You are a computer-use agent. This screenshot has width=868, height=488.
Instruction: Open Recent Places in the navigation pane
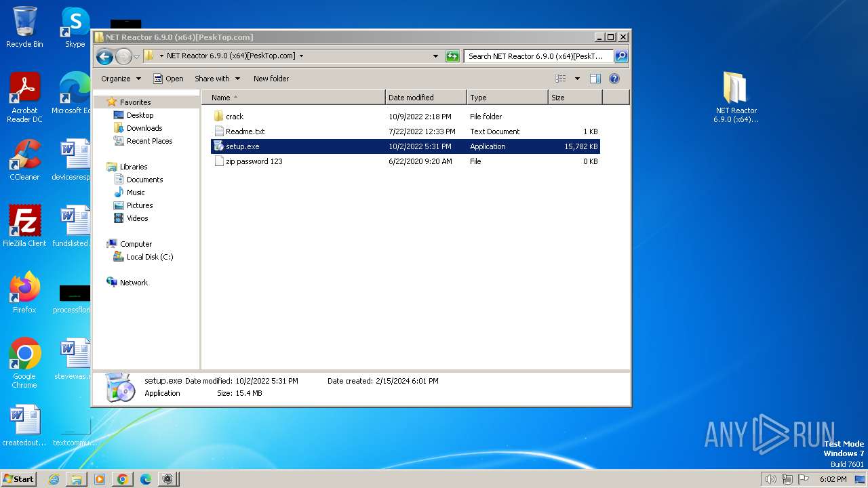point(149,141)
